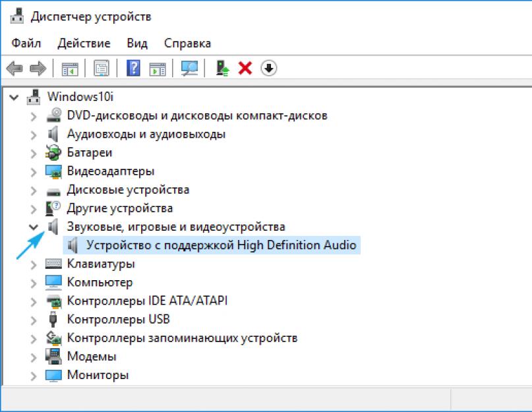Click the Back arrow toolbar icon
The height and width of the screenshot is (412, 532).
point(15,69)
